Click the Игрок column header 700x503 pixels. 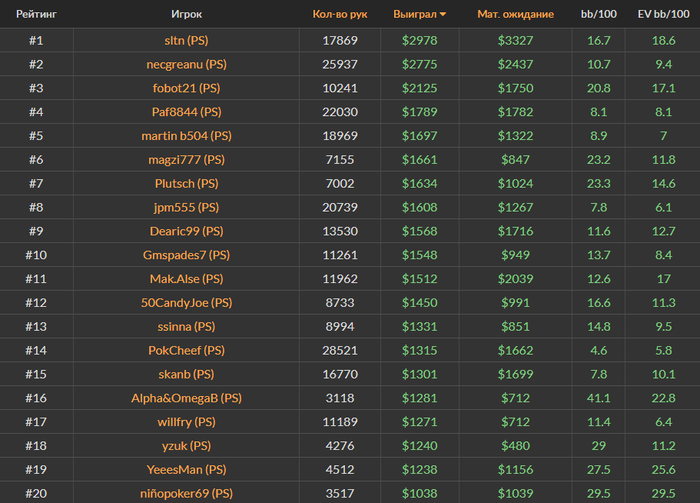(x=186, y=15)
